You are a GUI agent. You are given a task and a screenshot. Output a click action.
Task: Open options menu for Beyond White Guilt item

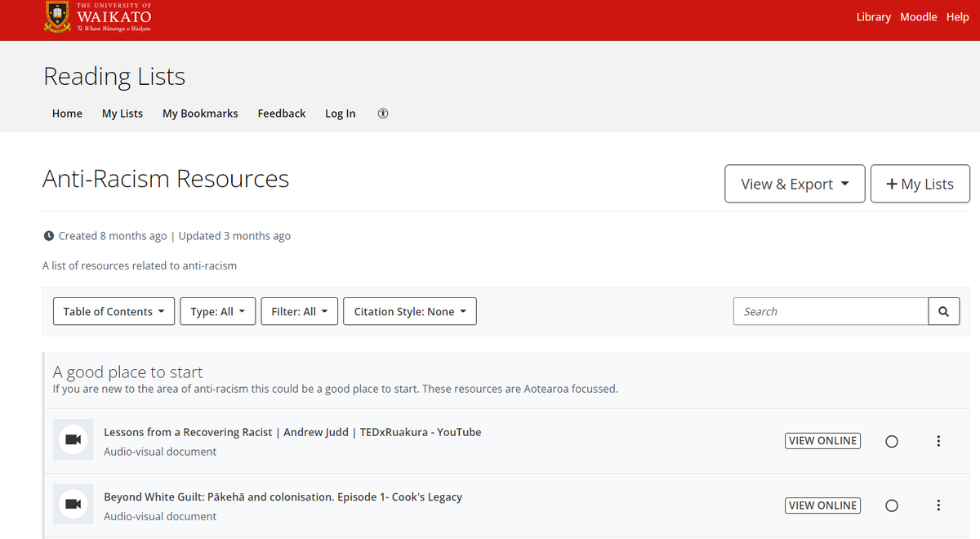(938, 506)
